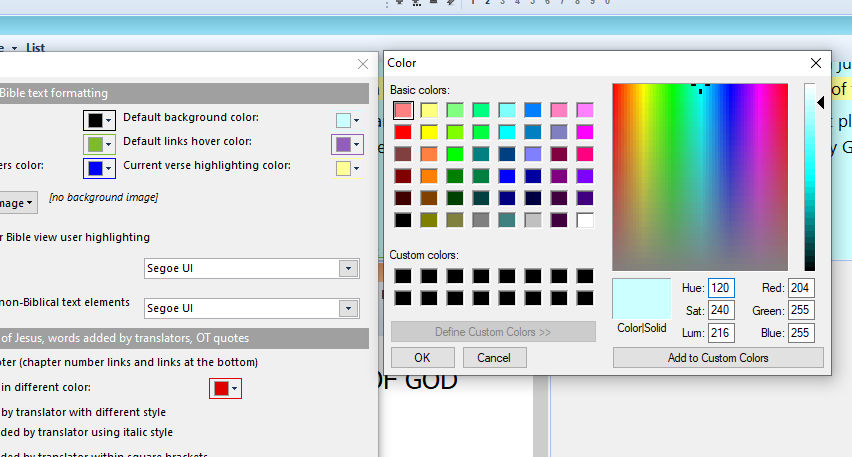Close the Color dialog window
The height and width of the screenshot is (457, 852).
click(816, 63)
